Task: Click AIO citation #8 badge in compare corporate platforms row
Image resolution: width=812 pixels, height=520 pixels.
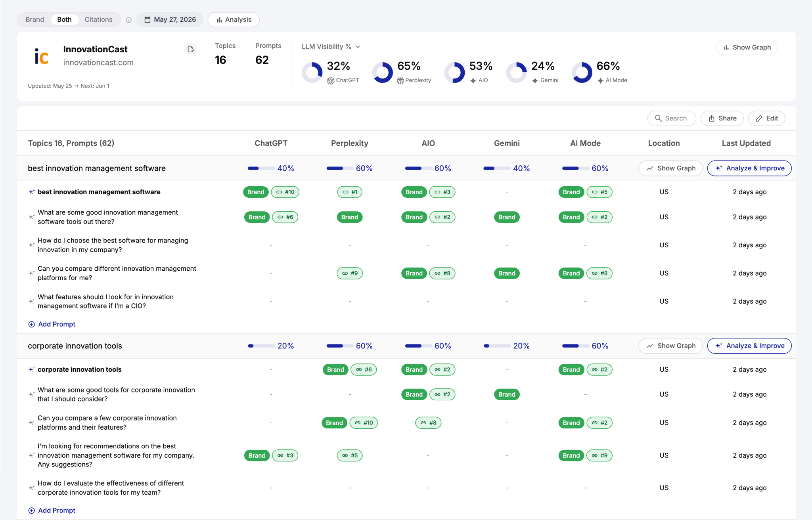Action: pyautogui.click(x=428, y=423)
